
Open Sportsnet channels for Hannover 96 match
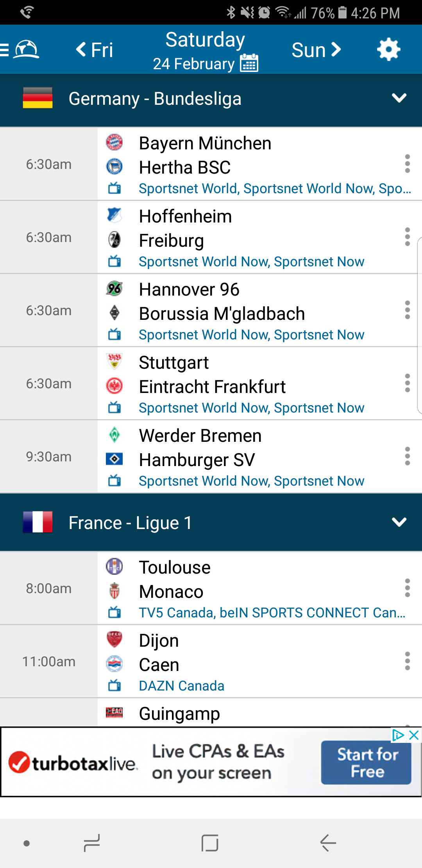point(251,335)
